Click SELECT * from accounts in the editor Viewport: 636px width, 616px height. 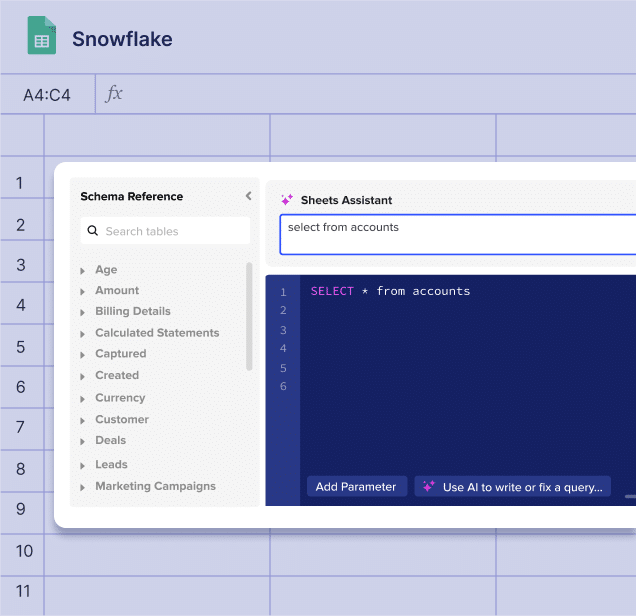[390, 291]
